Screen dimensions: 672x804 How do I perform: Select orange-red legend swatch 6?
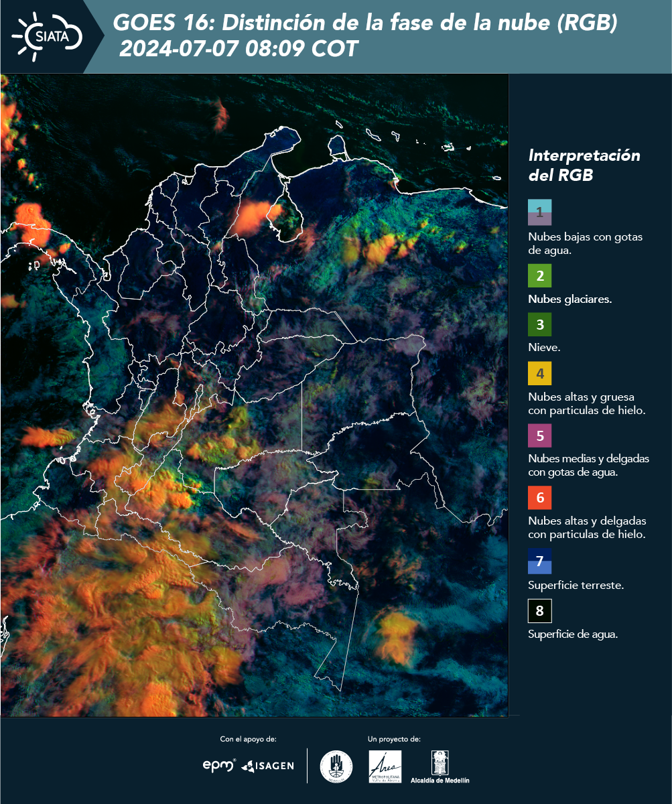pyautogui.click(x=539, y=498)
